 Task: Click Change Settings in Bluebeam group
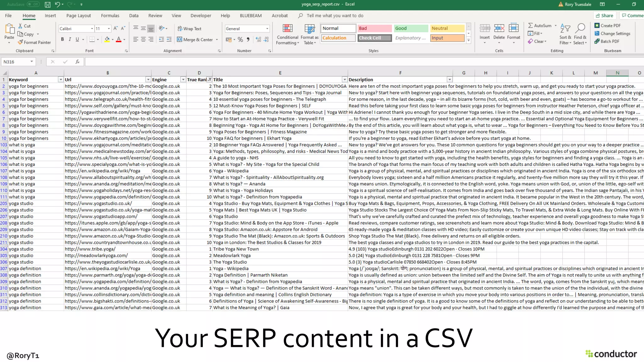612,33
